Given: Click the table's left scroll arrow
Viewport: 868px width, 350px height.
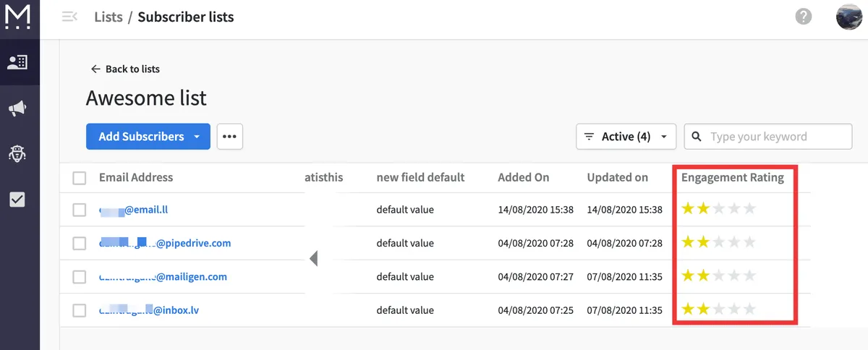Looking at the screenshot, I should (313, 258).
